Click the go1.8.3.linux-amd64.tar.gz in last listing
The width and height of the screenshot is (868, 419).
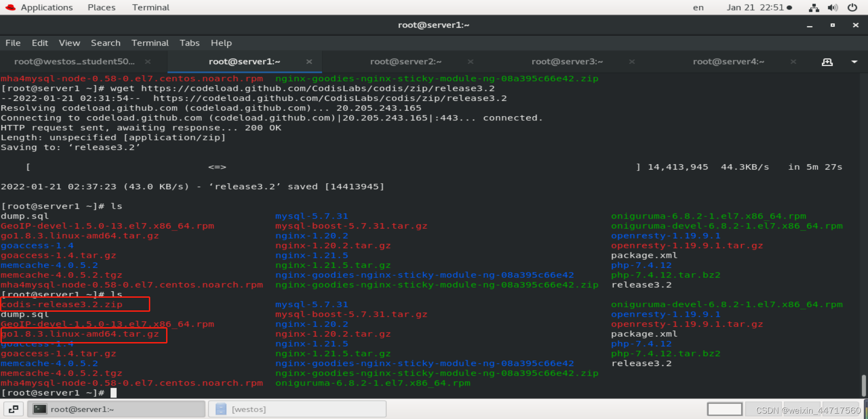[80, 334]
